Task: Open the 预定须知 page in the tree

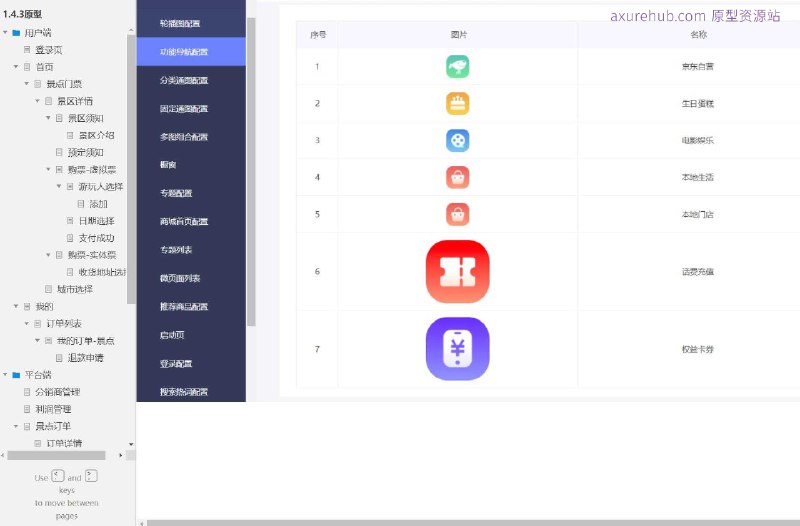Action: coord(86,153)
